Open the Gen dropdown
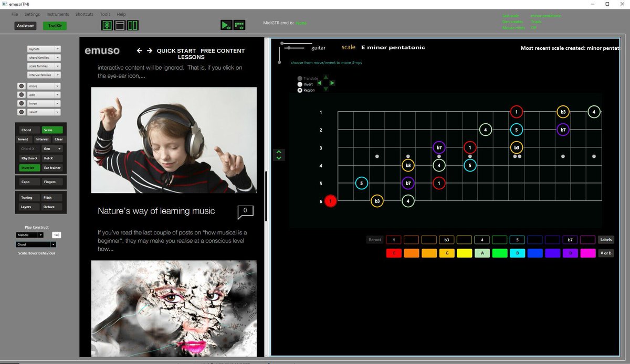Viewport: 630px width, 364px height. click(52, 149)
